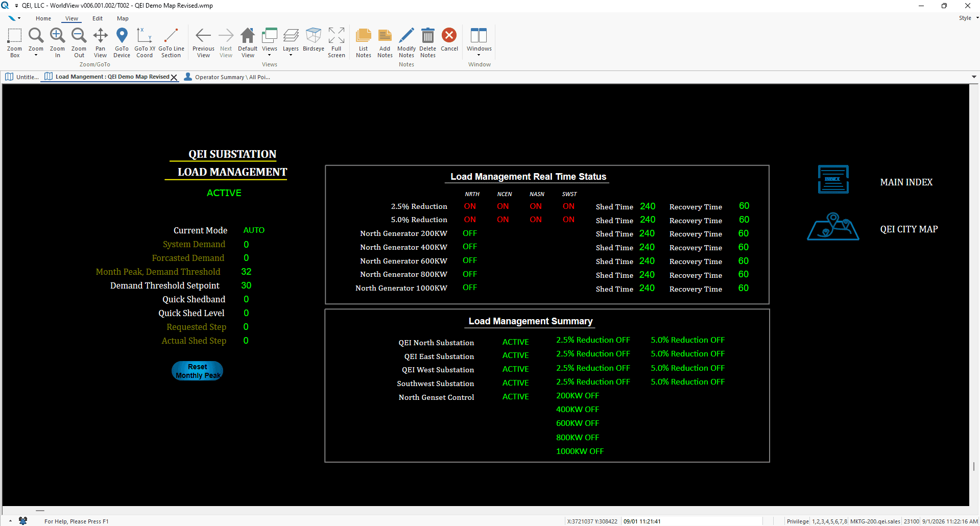Toggle NRTH 2.5% Reduction ON status
The width and height of the screenshot is (980, 526).
470,206
